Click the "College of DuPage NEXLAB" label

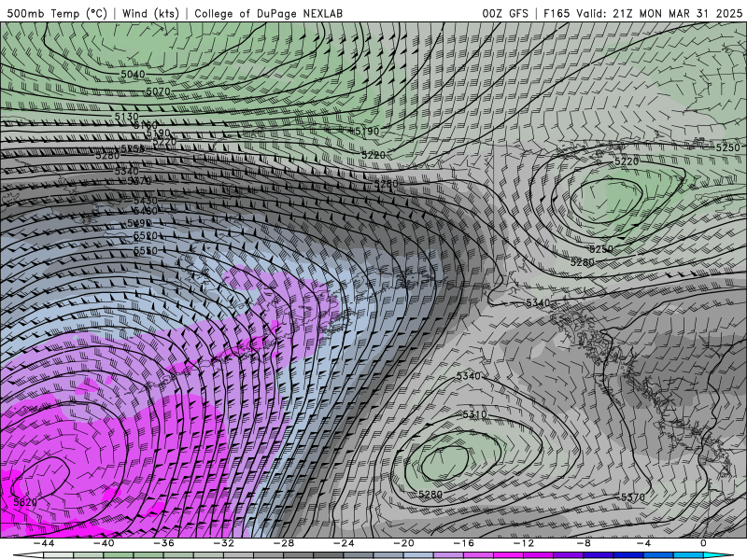(x=268, y=13)
